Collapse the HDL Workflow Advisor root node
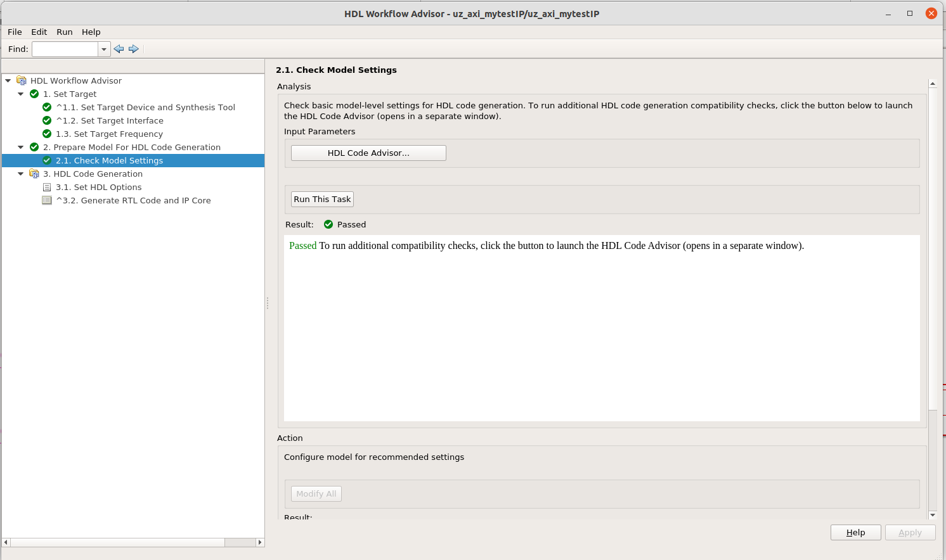The image size is (946, 560). 8,80
